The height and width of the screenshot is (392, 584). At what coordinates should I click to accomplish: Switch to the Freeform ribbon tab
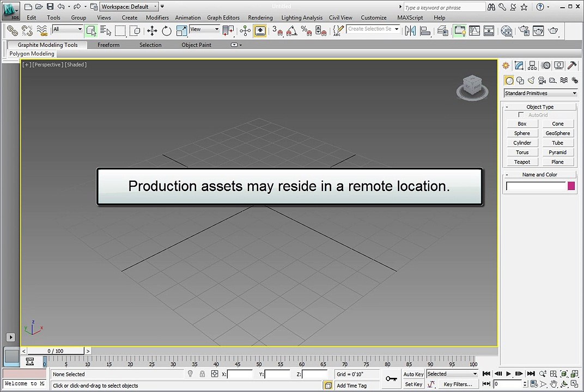coord(108,45)
